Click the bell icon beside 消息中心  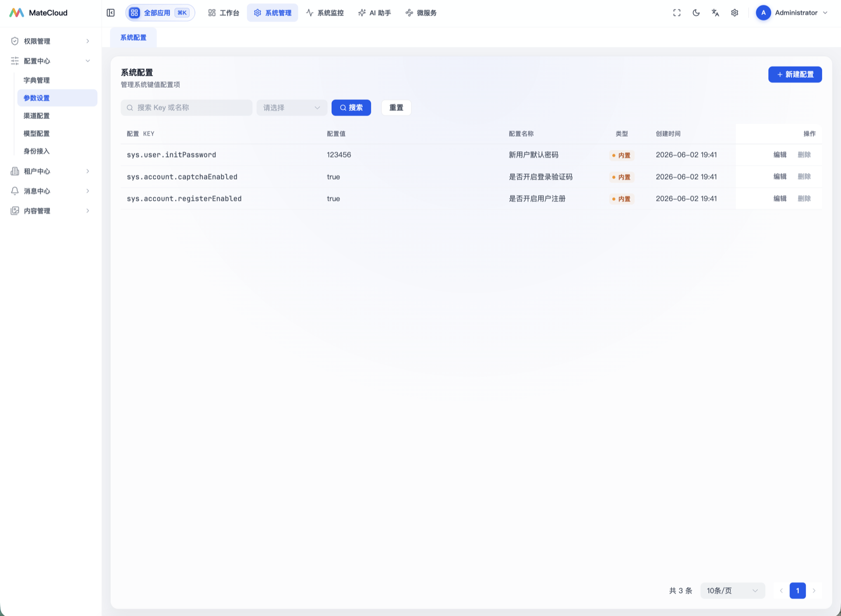(15, 191)
